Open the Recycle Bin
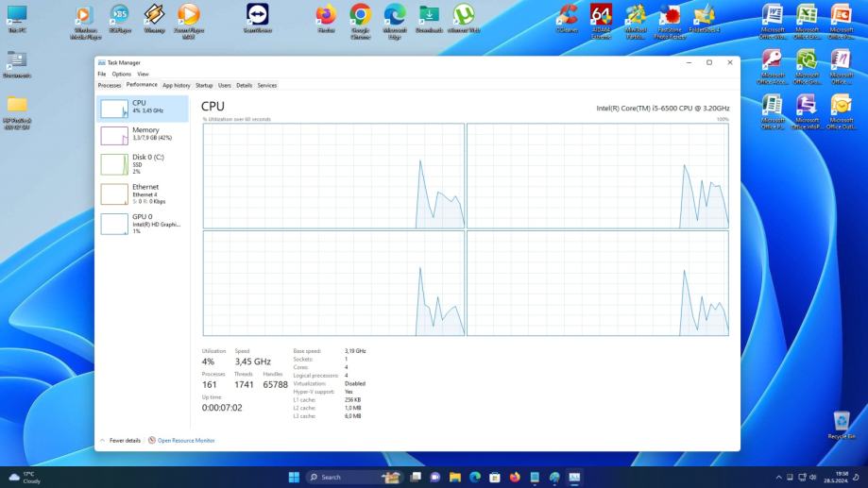The width and height of the screenshot is (868, 488). click(842, 425)
